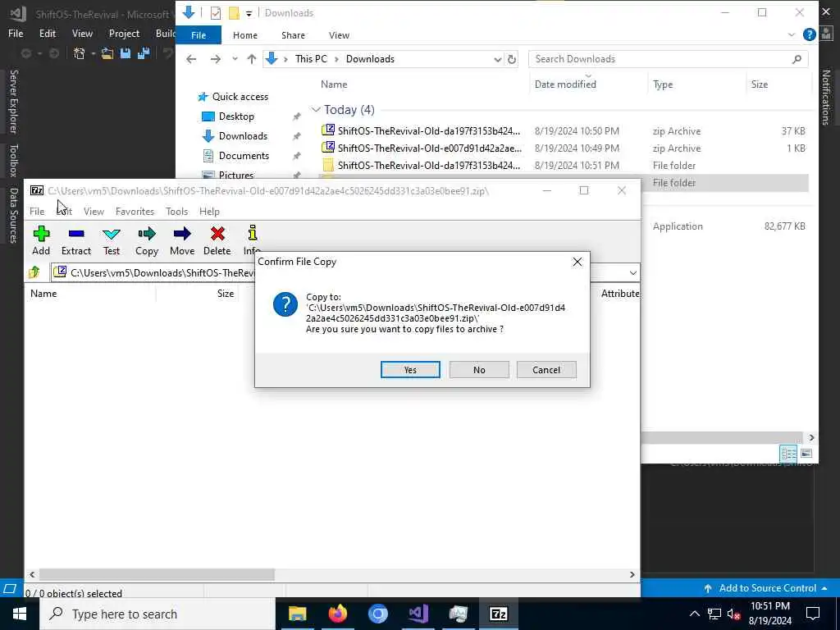Open the View tab in Explorer ribbon

[x=339, y=34]
